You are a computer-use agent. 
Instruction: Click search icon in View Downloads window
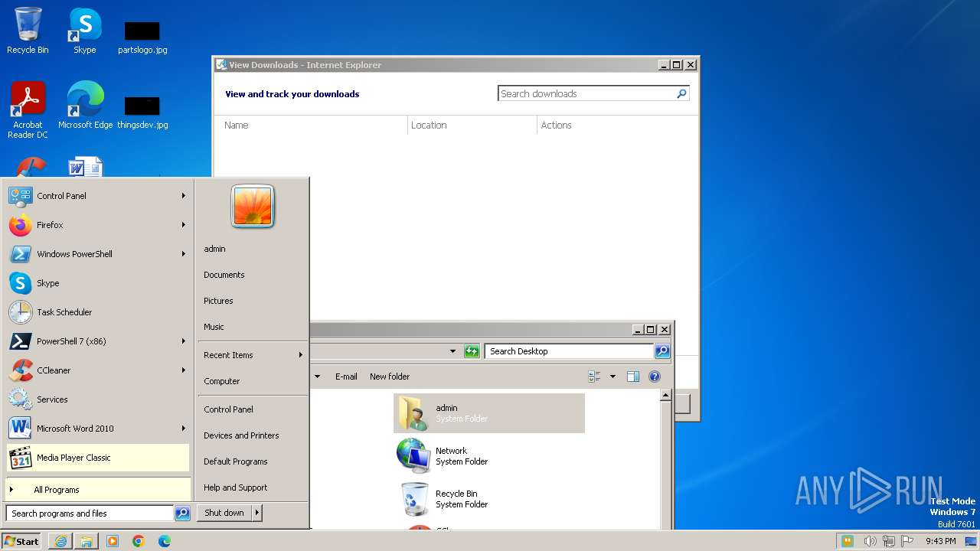[x=681, y=93]
